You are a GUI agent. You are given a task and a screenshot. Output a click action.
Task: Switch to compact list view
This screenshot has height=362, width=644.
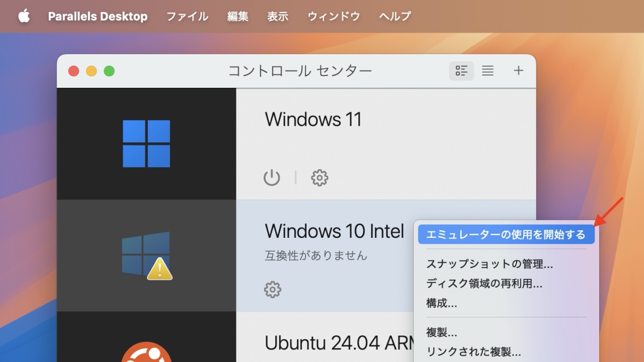click(x=488, y=71)
